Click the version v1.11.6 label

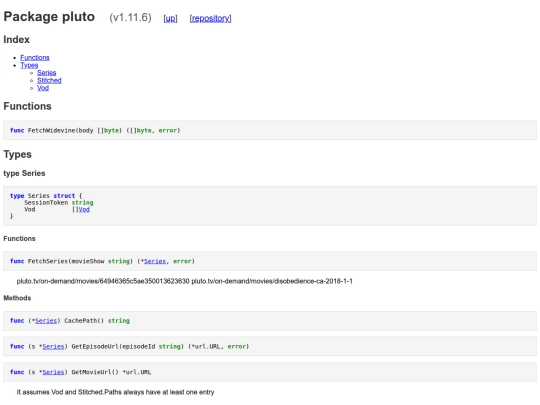click(x=130, y=18)
